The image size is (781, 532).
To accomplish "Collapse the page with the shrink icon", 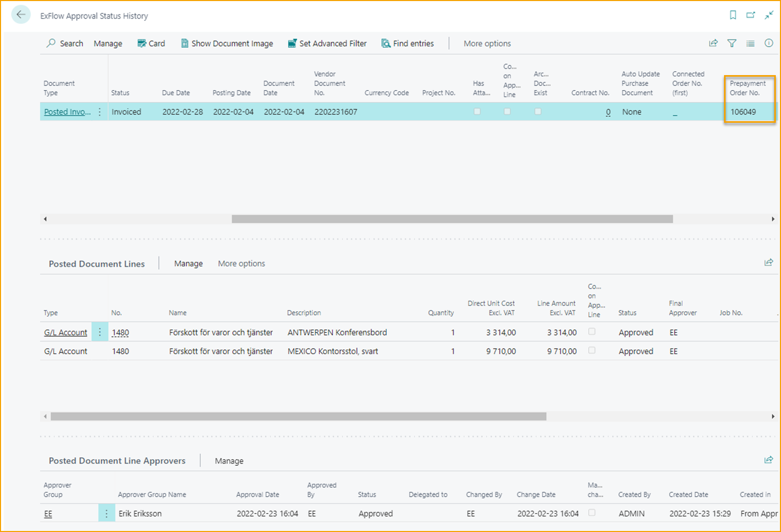I will point(769,15).
